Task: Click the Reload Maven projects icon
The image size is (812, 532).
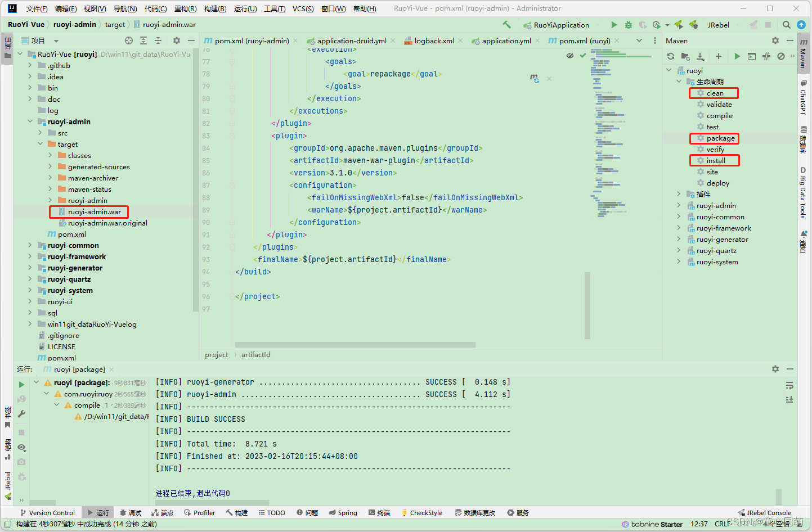Action: pyautogui.click(x=671, y=56)
